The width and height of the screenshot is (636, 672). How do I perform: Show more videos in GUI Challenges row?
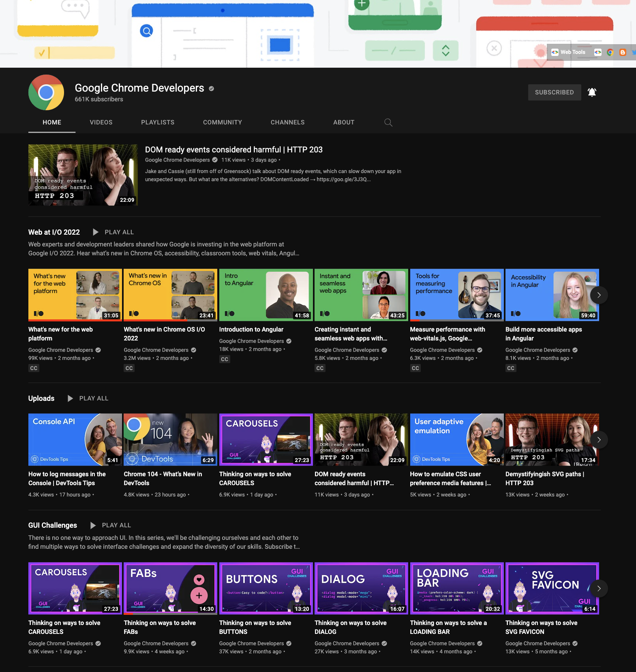coord(599,589)
